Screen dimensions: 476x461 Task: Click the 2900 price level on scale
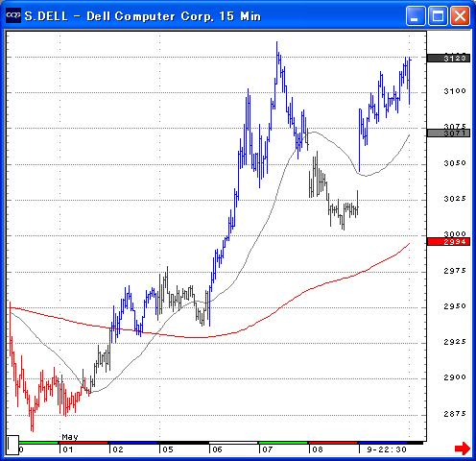(x=455, y=377)
